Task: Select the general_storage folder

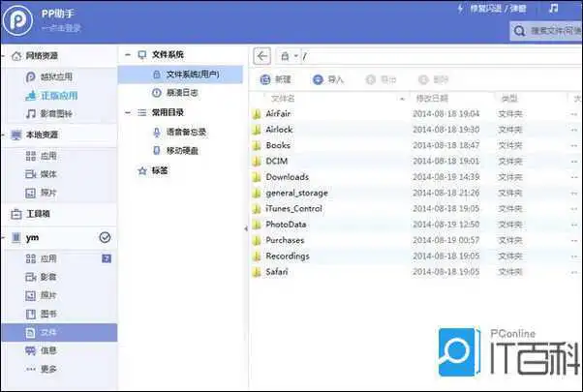Action: coord(296,194)
